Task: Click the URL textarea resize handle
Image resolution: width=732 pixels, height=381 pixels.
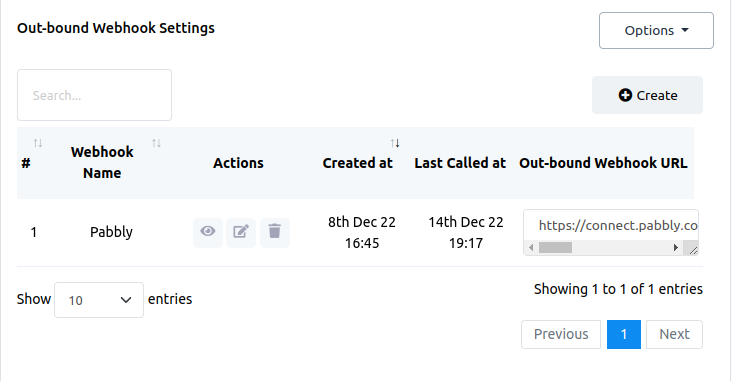Action: click(x=693, y=250)
